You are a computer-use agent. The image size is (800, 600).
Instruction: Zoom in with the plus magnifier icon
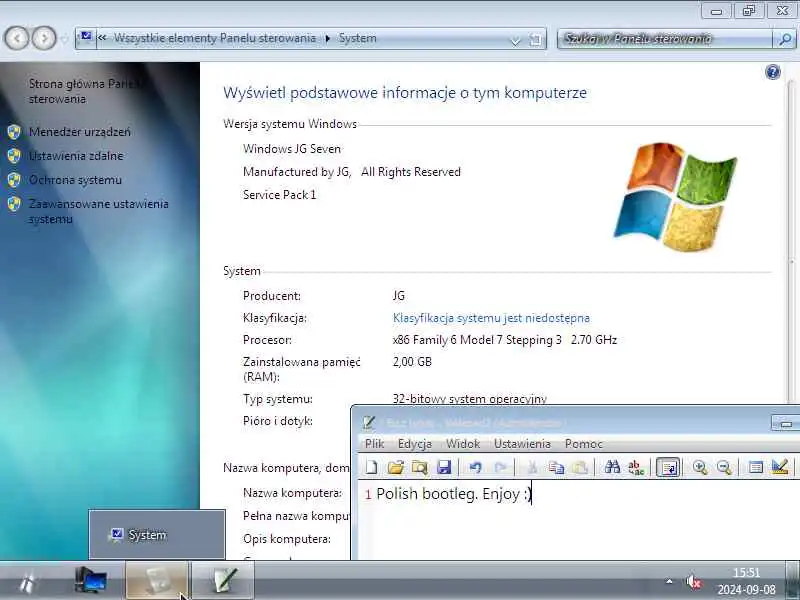pos(699,467)
